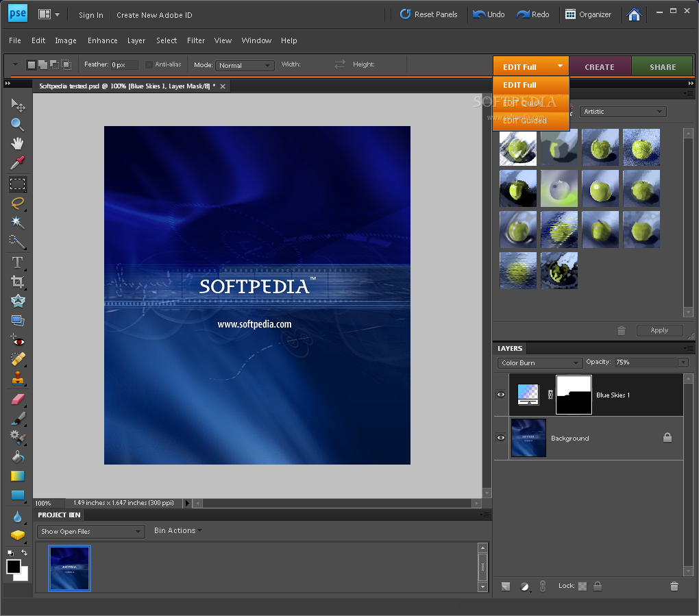Open the Enhance menu
Viewport: 699px width, 616px height.
pyautogui.click(x=103, y=40)
